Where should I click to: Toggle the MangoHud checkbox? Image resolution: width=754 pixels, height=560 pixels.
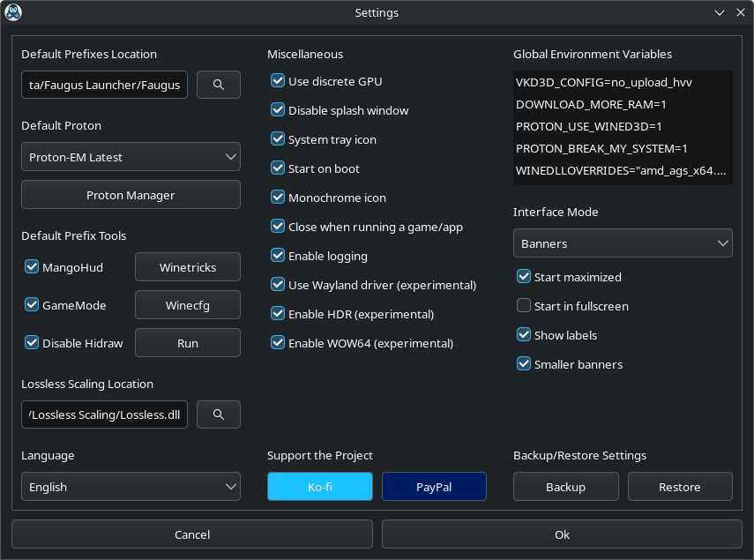coord(32,266)
